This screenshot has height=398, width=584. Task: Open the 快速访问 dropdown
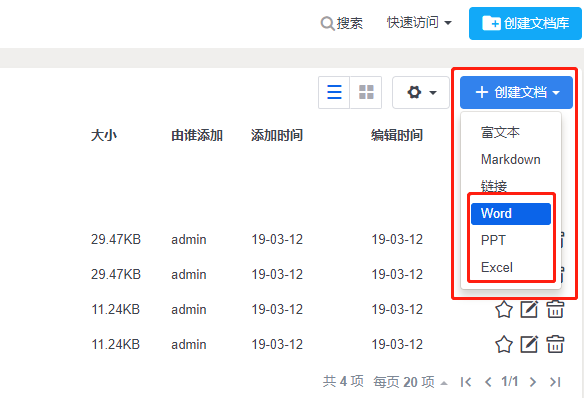[x=419, y=23]
